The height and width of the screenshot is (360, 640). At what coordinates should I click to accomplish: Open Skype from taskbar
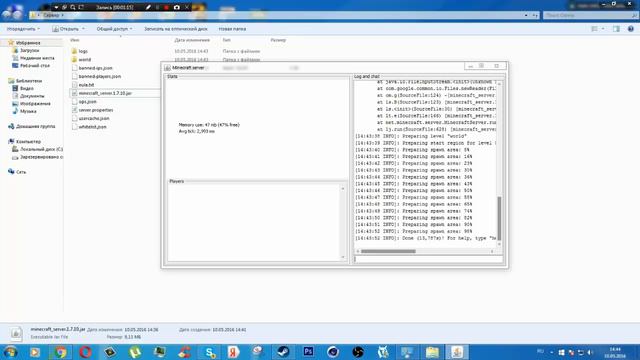(210, 352)
